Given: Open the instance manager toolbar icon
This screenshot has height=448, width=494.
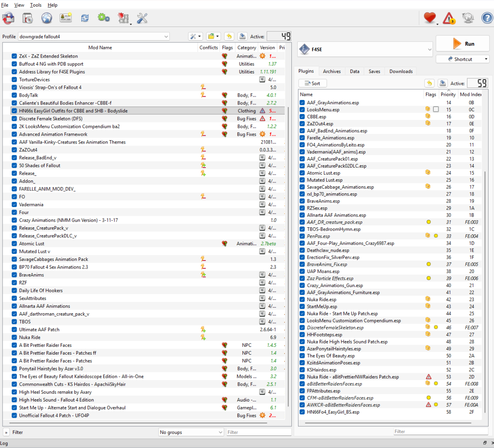Looking at the screenshot, I should [x=8, y=18].
